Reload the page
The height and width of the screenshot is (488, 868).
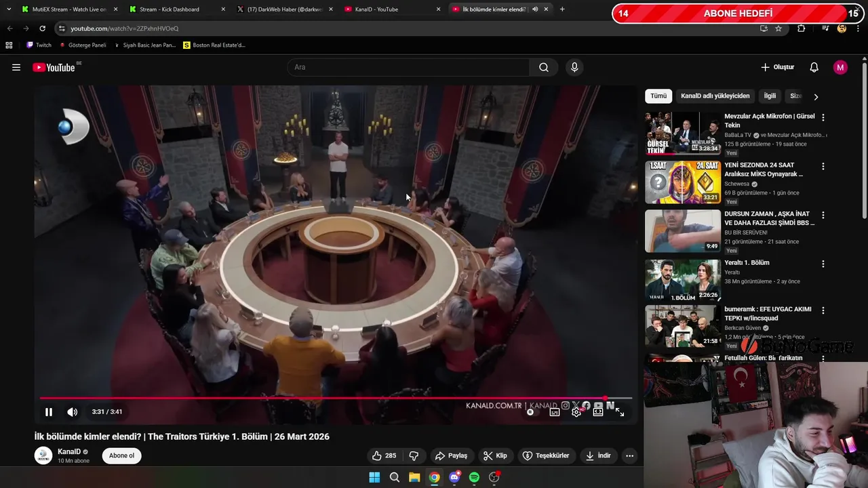pos(42,28)
